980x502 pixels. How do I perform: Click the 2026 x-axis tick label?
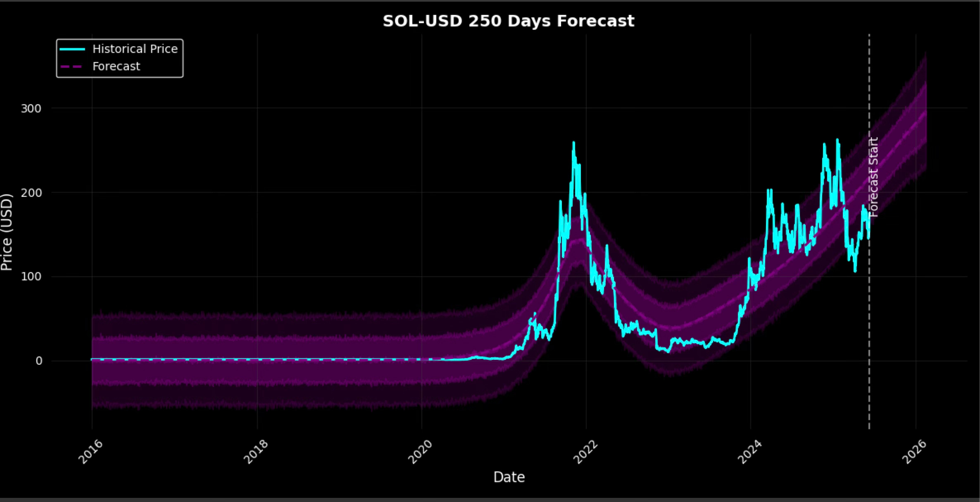(914, 452)
